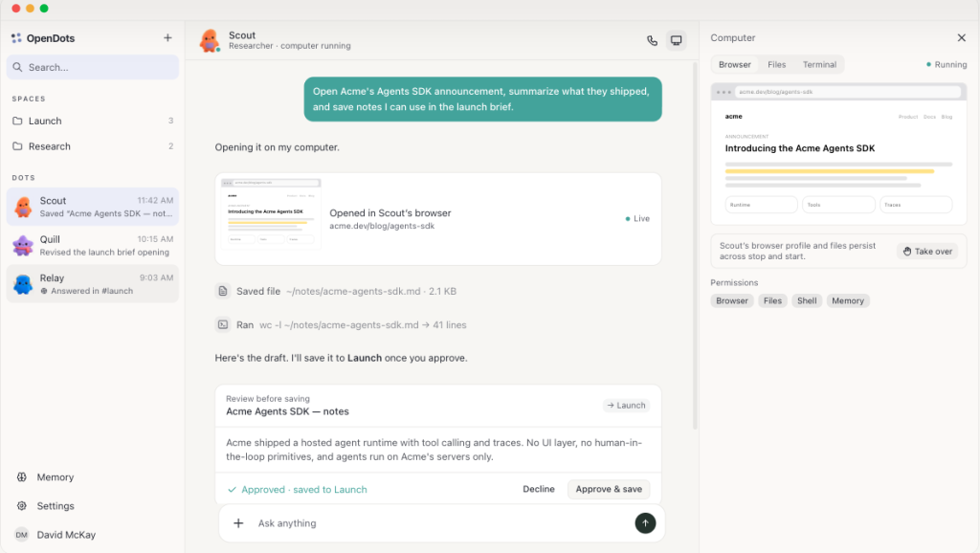Click the Files permission chip
The image size is (980, 553).
pos(772,300)
